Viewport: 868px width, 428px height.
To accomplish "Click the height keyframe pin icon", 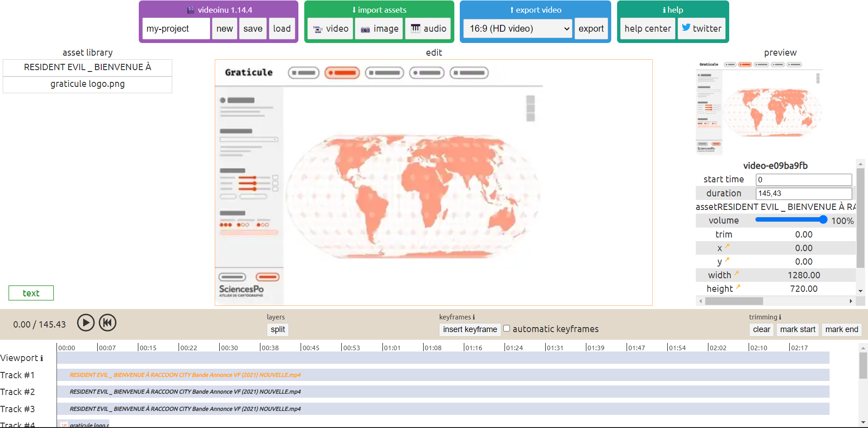I will 738,287.
